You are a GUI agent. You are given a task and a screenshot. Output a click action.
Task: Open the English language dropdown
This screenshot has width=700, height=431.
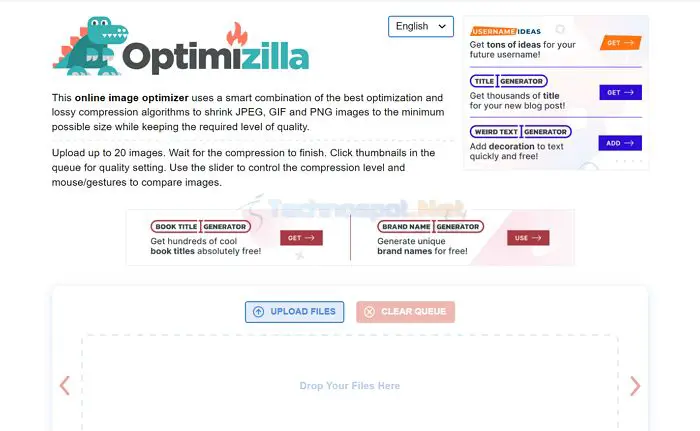(421, 26)
